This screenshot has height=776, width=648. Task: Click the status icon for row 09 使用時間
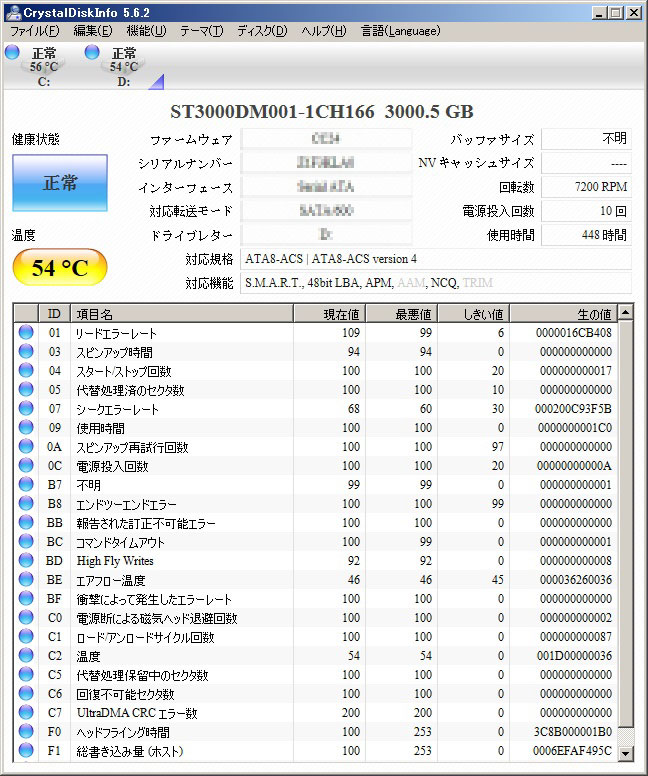tap(26, 427)
